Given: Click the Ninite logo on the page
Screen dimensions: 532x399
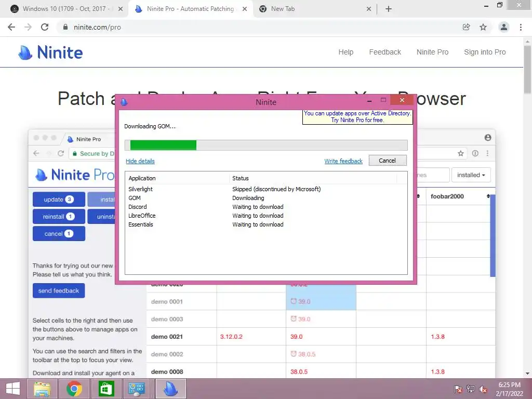Looking at the screenshot, I should (50, 52).
